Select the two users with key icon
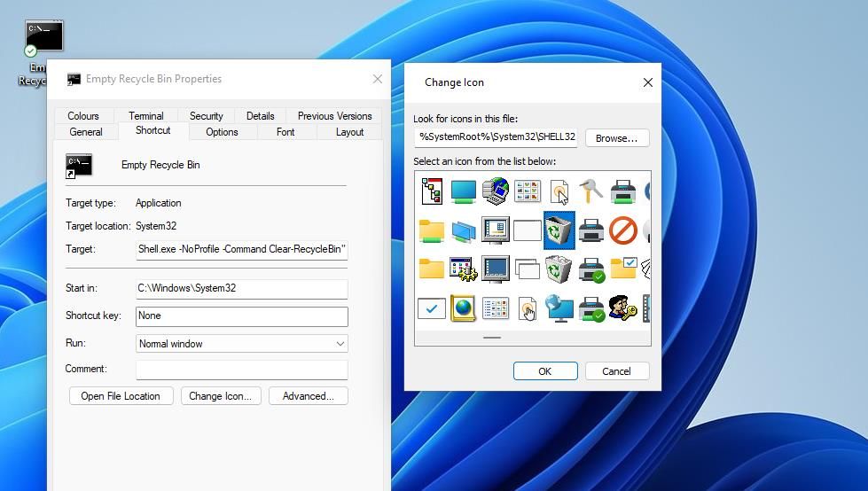This screenshot has width=868, height=491. (x=623, y=308)
